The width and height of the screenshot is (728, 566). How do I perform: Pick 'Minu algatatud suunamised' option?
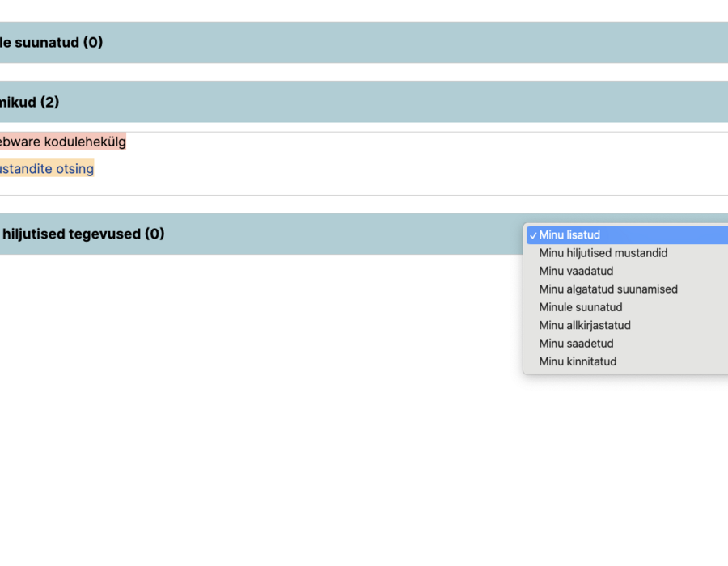[x=627, y=289]
